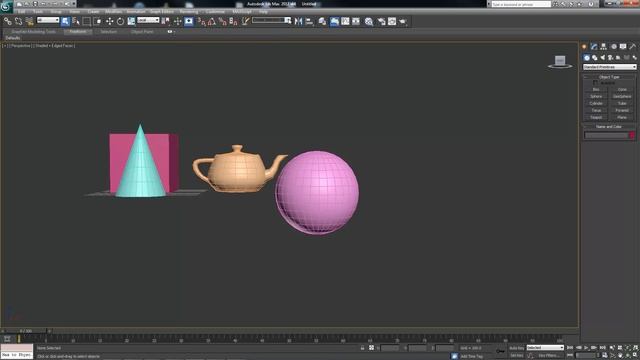Open the Modify command panel tab
Viewport: 640px width, 360px height.
(594, 47)
